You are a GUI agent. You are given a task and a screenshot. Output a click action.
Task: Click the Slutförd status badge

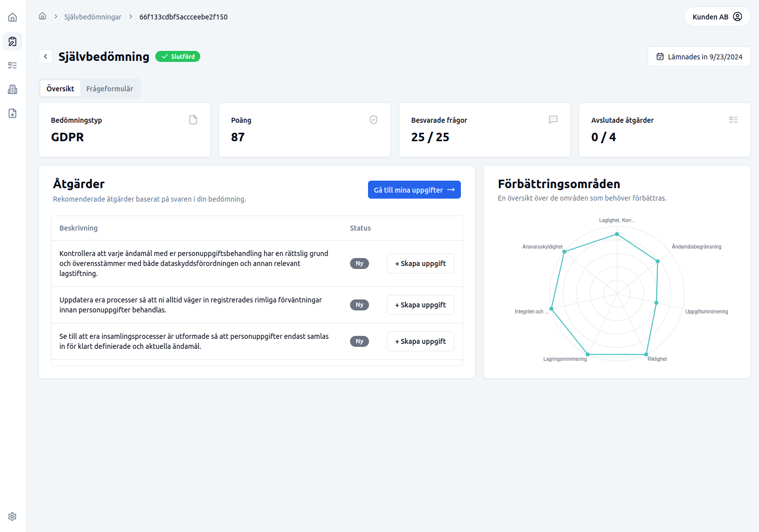(x=178, y=56)
